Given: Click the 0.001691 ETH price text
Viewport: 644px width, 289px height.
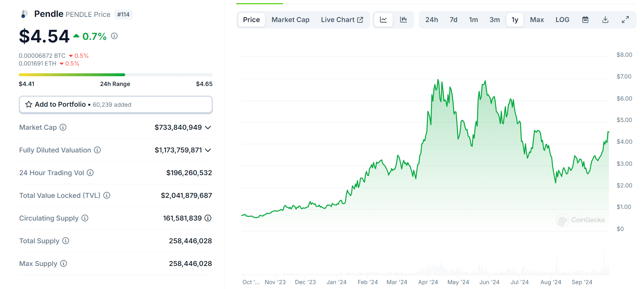Looking at the screenshot, I should [x=38, y=64].
